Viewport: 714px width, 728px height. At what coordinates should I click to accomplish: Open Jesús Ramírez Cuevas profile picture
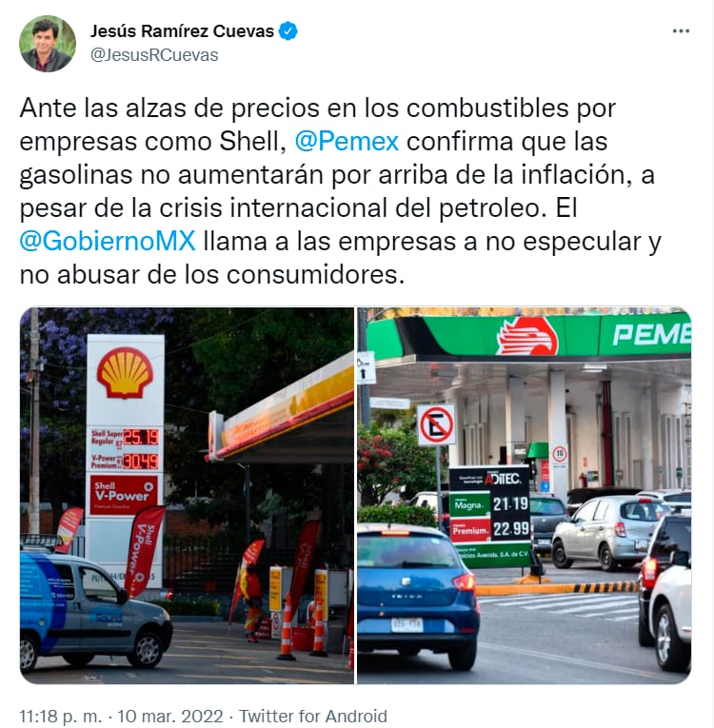(x=48, y=44)
